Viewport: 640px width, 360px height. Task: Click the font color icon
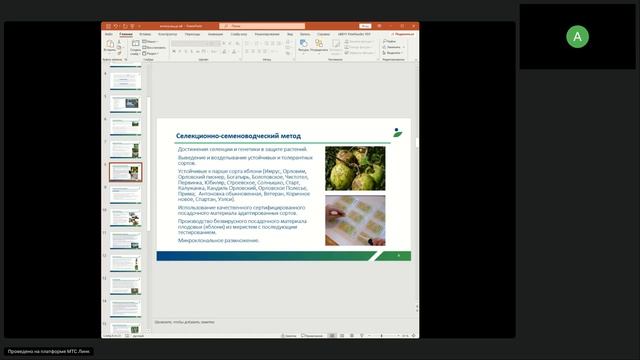pos(234,51)
